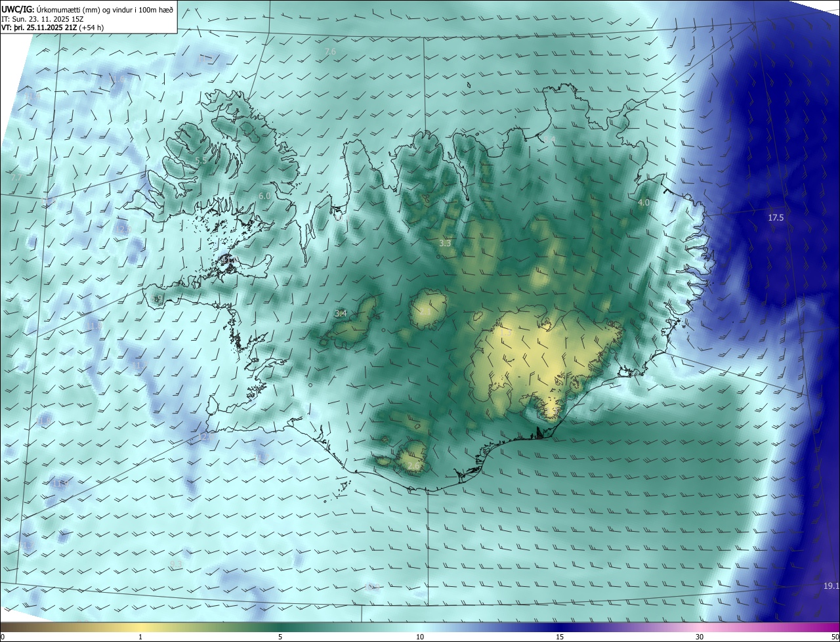This screenshot has width=840, height=642.
Task: Click the colorbar tick label 5
Action: 280,637
